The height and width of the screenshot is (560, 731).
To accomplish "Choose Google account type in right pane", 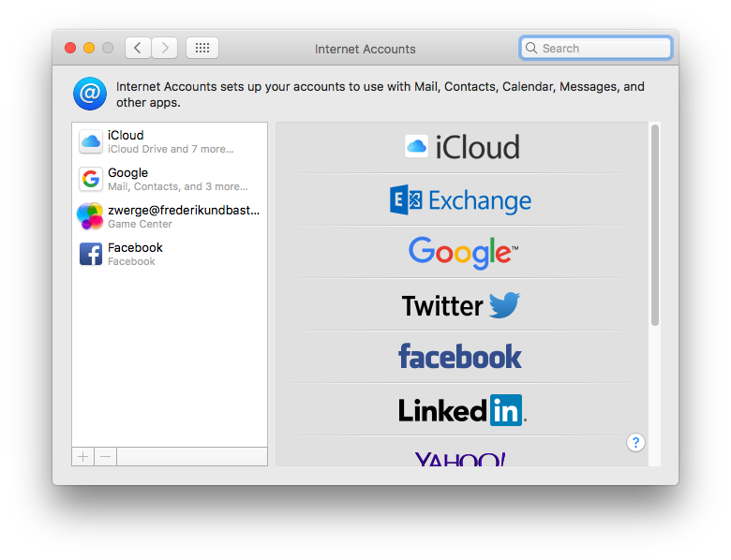I will (461, 253).
